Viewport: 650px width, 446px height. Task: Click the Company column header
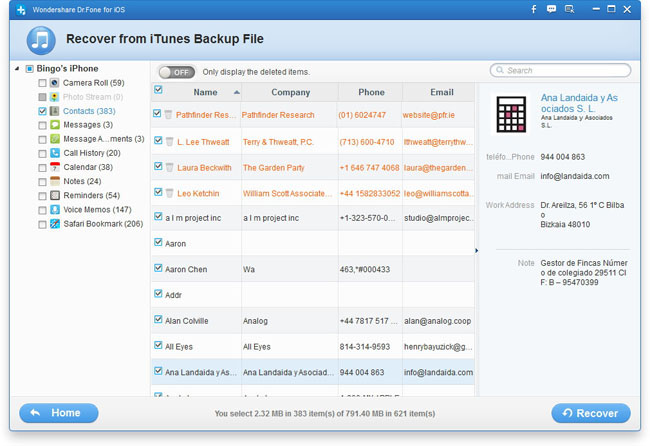(x=290, y=92)
